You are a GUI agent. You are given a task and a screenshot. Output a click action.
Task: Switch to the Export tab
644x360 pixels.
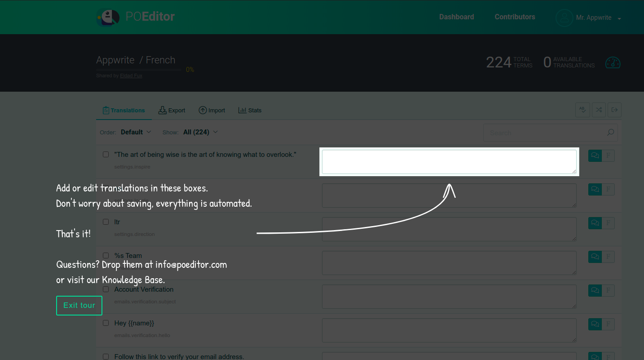point(172,111)
